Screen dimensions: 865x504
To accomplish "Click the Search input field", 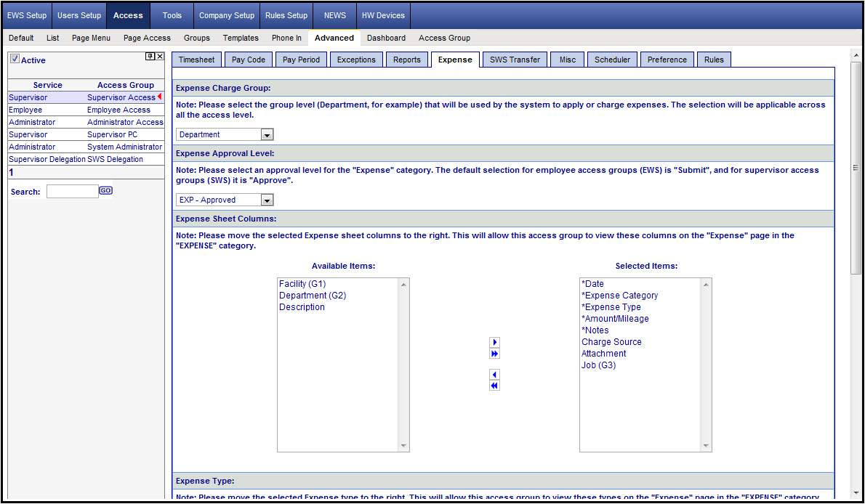I will (x=72, y=191).
